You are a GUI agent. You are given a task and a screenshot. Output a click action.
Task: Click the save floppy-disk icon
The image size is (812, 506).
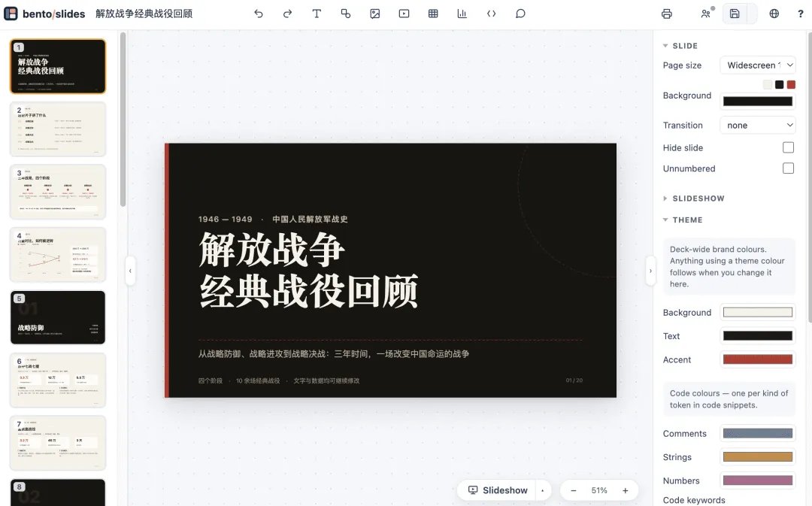(735, 14)
